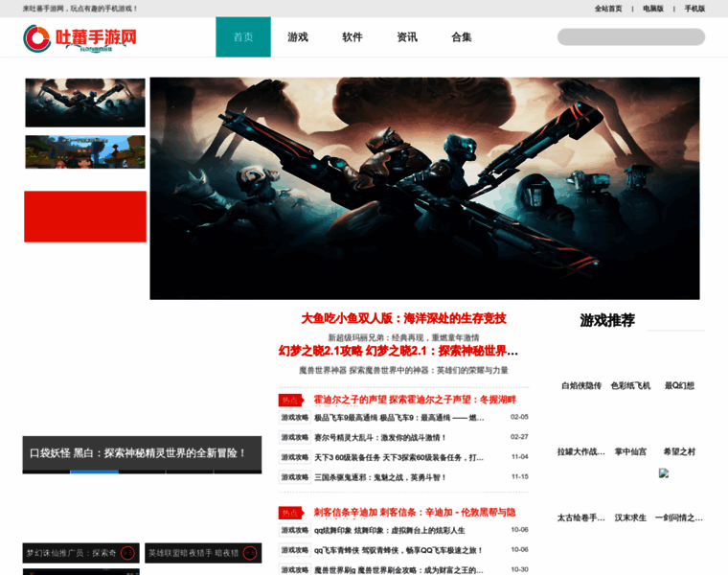728x575 pixels.
Task: Open the 游戏 navigation tab
Action: tap(298, 37)
